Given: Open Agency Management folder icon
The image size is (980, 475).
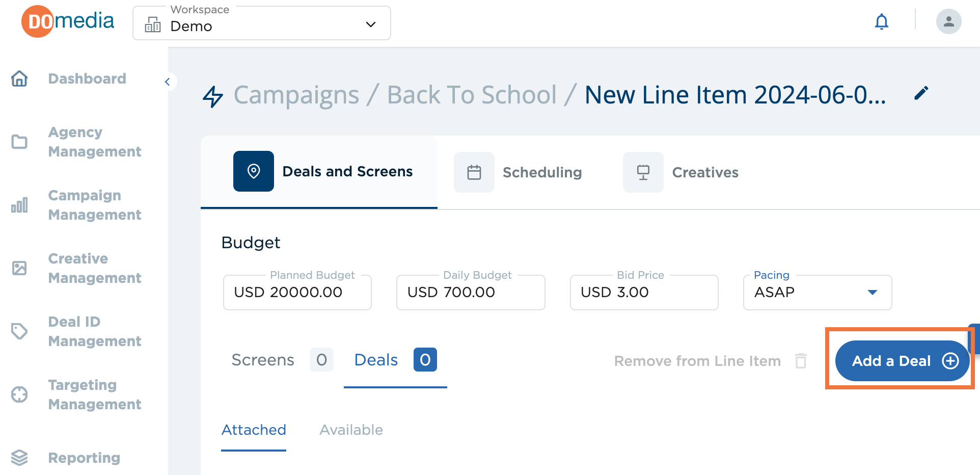Looking at the screenshot, I should click(x=19, y=142).
